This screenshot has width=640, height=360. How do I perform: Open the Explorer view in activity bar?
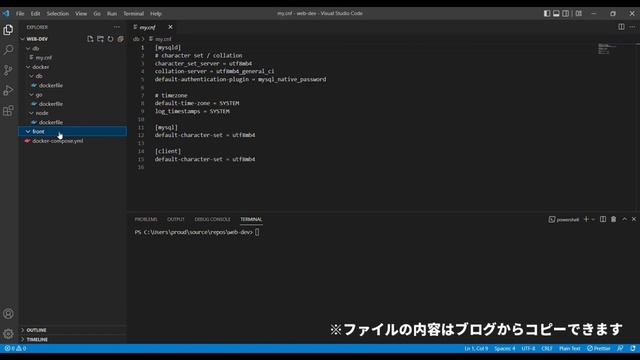8,30
